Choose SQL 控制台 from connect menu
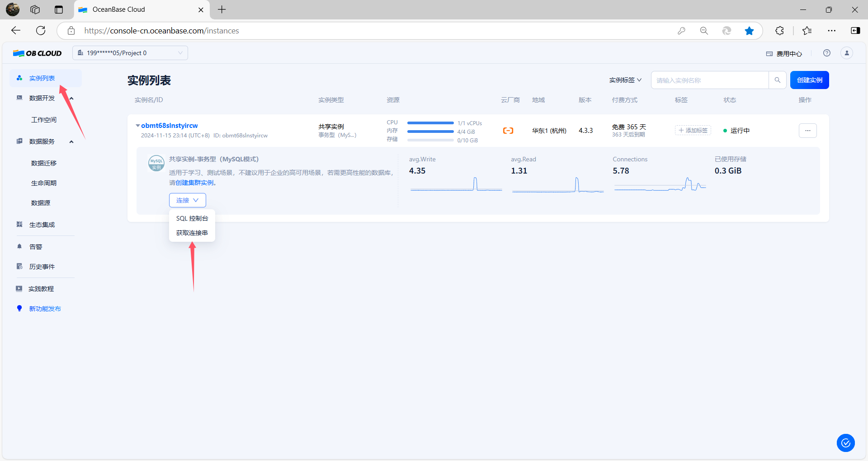868x461 pixels. 192,218
